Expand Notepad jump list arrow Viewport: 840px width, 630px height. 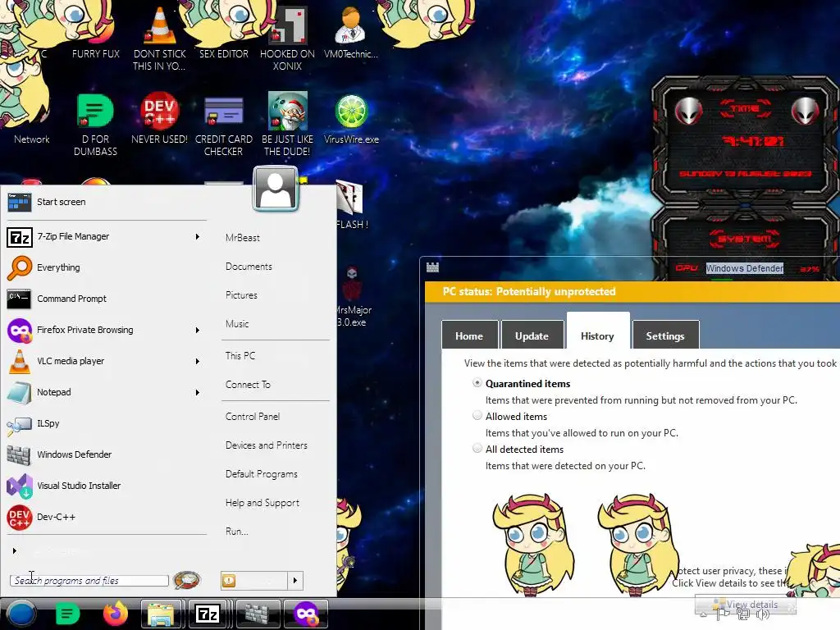[197, 392]
